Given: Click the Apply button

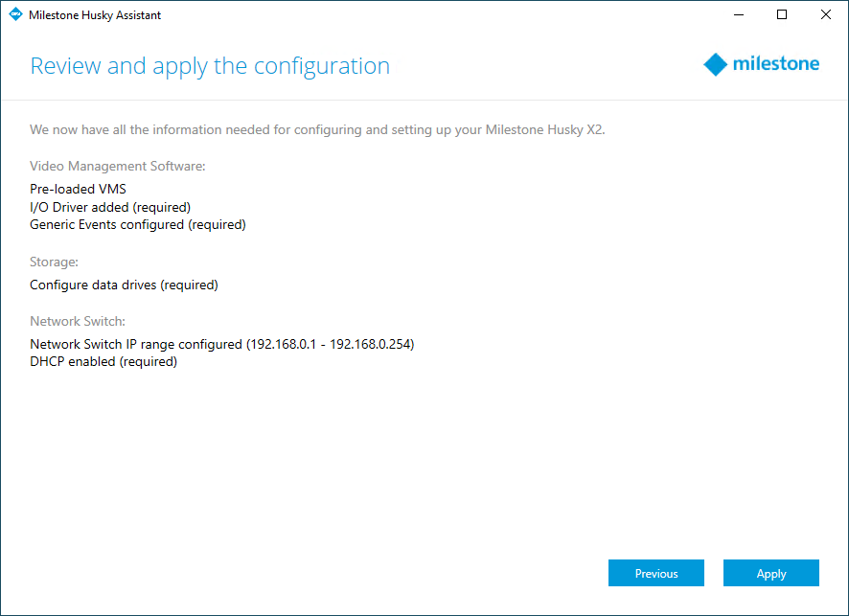Looking at the screenshot, I should pyautogui.click(x=770, y=573).
